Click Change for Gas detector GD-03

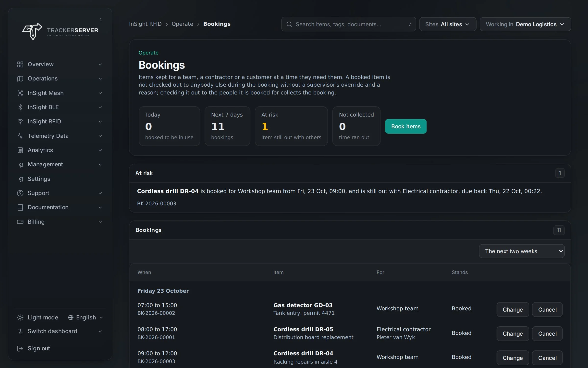coord(513,309)
